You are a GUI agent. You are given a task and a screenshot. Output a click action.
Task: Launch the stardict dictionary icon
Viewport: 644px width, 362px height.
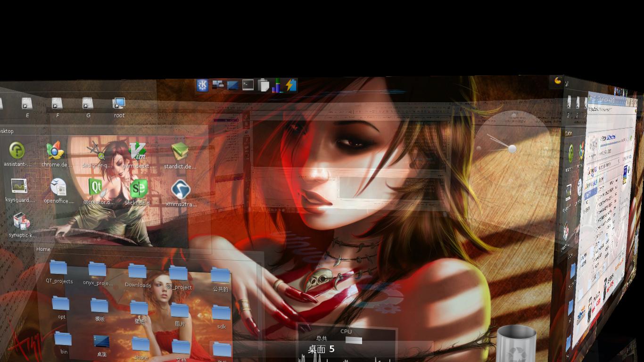tap(180, 152)
